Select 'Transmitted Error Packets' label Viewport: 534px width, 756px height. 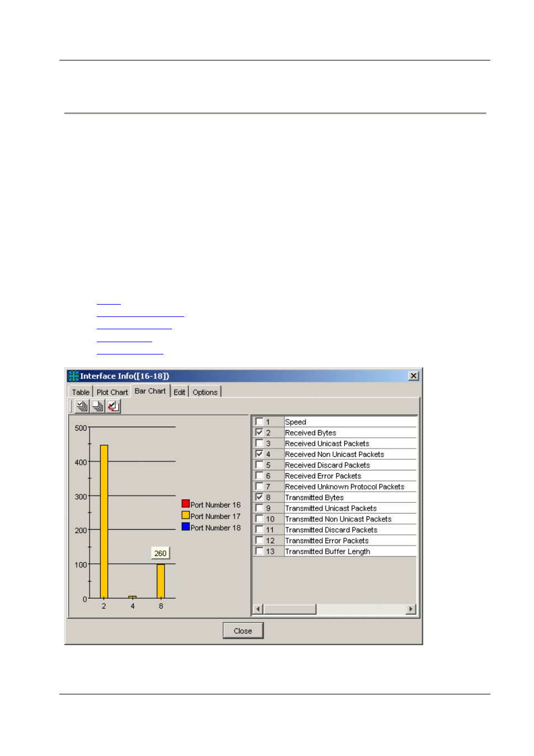[x=327, y=541]
